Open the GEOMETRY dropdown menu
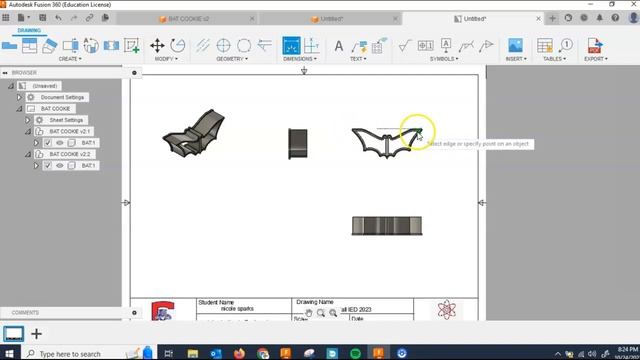Screen dimensions: 640x360 click(232, 59)
